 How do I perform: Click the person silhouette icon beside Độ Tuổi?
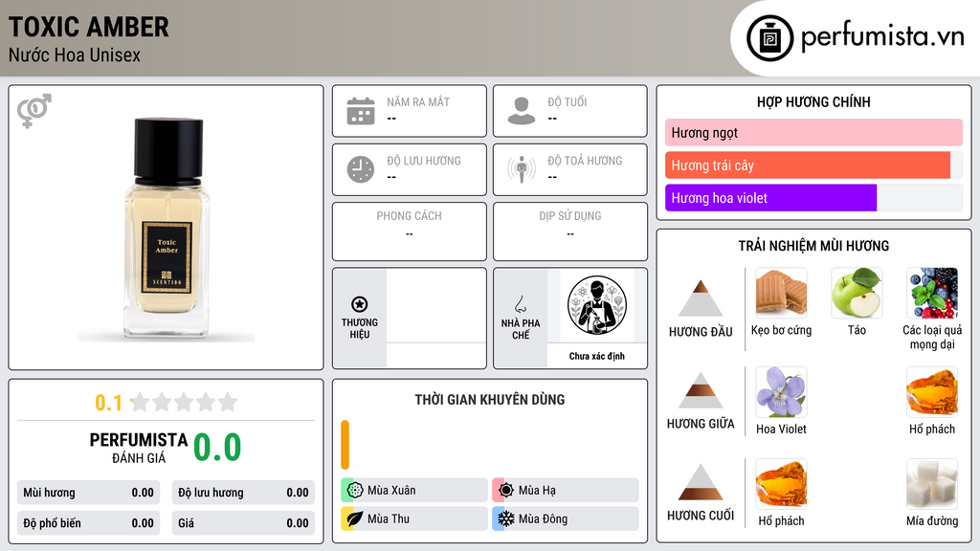(x=522, y=111)
